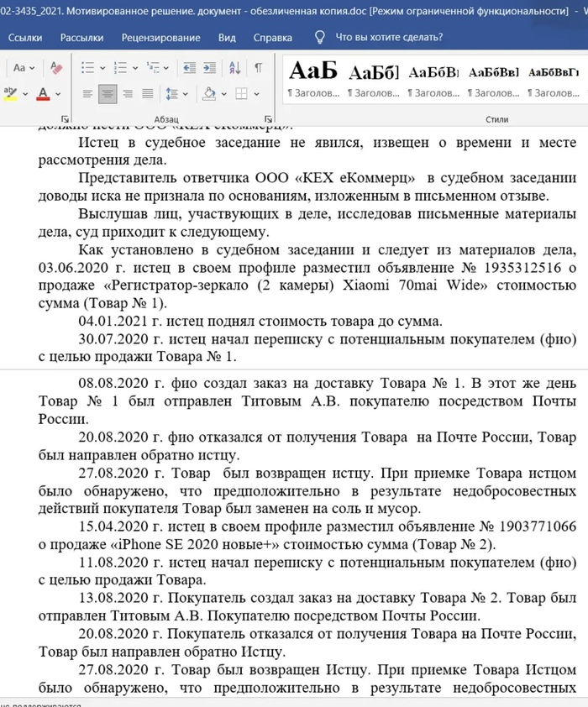Toggle center alignment button
This screenshot has width=588, height=707.
pos(107,93)
